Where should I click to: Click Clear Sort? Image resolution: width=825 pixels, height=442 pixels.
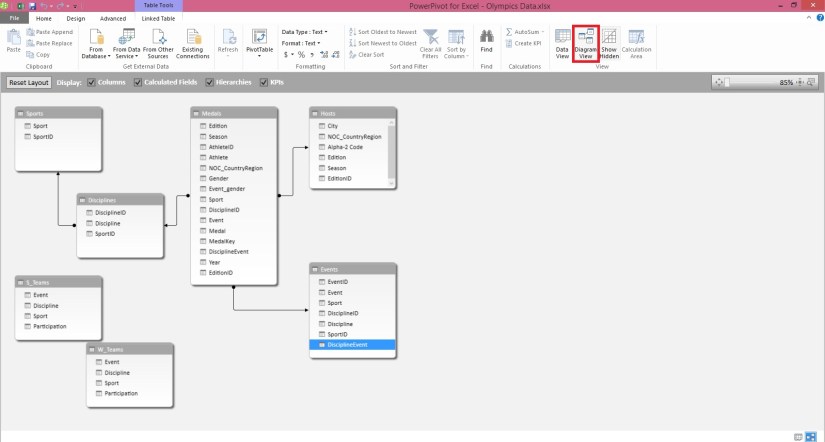point(366,55)
